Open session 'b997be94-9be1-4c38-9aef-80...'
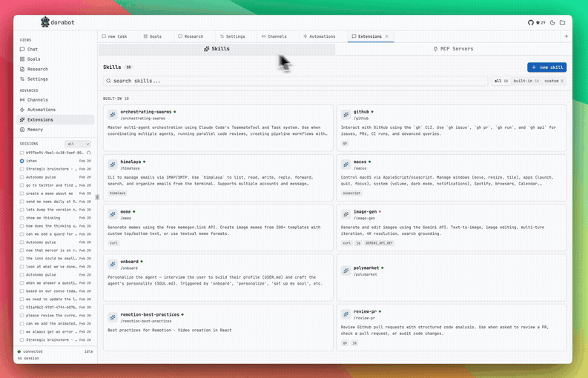Screen dimensions: 588x378 tap(56, 153)
